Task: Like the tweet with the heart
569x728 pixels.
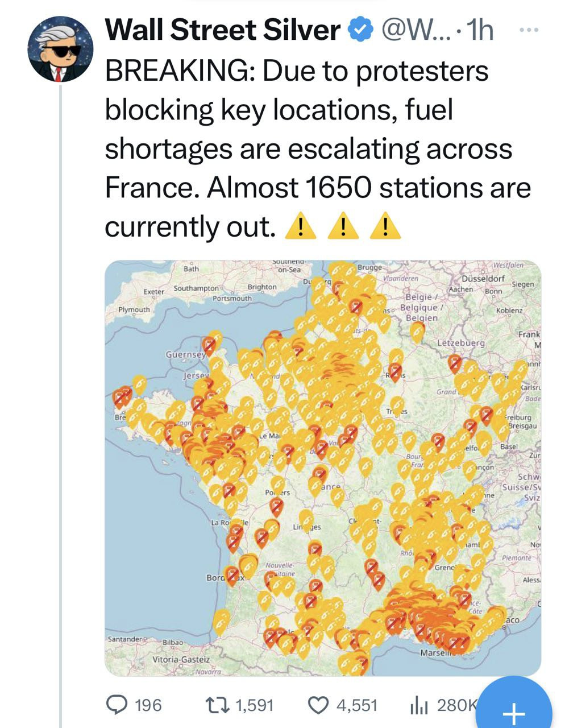Action: click(318, 705)
